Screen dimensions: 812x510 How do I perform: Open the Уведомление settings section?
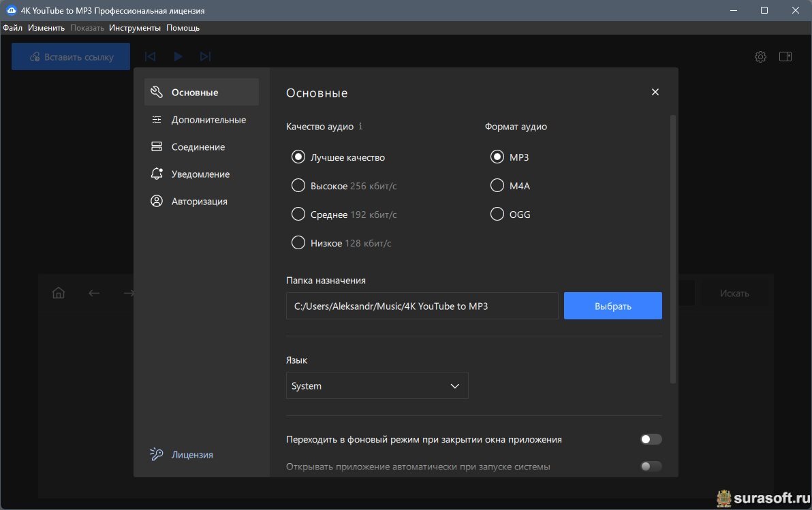tap(202, 174)
